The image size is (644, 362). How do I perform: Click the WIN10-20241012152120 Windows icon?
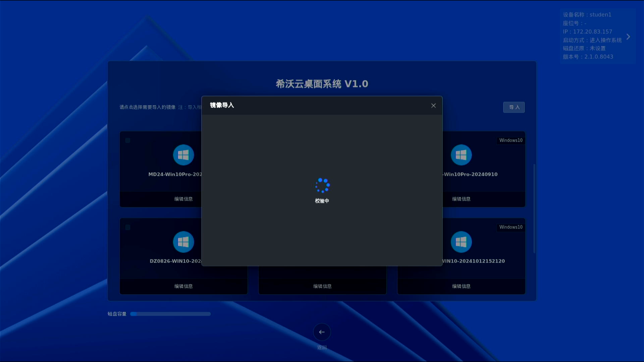click(x=461, y=242)
